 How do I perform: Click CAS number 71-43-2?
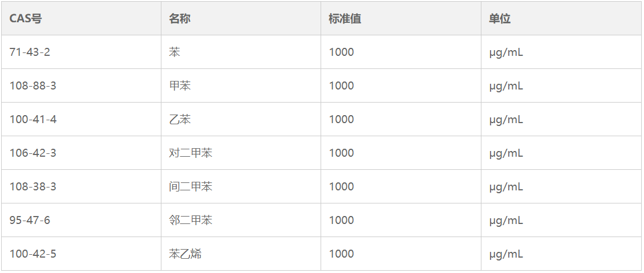coord(30,52)
